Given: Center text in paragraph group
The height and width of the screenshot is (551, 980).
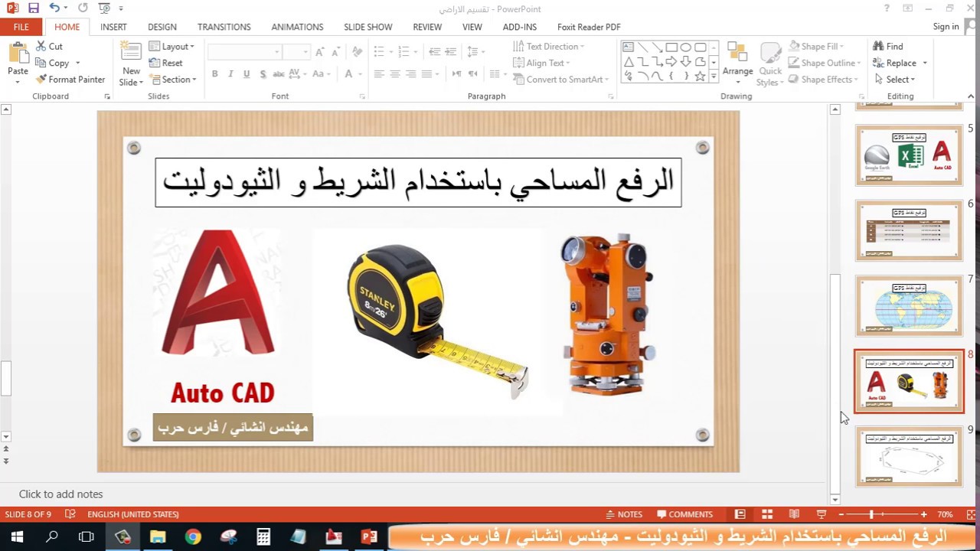Looking at the screenshot, I should coord(395,74).
